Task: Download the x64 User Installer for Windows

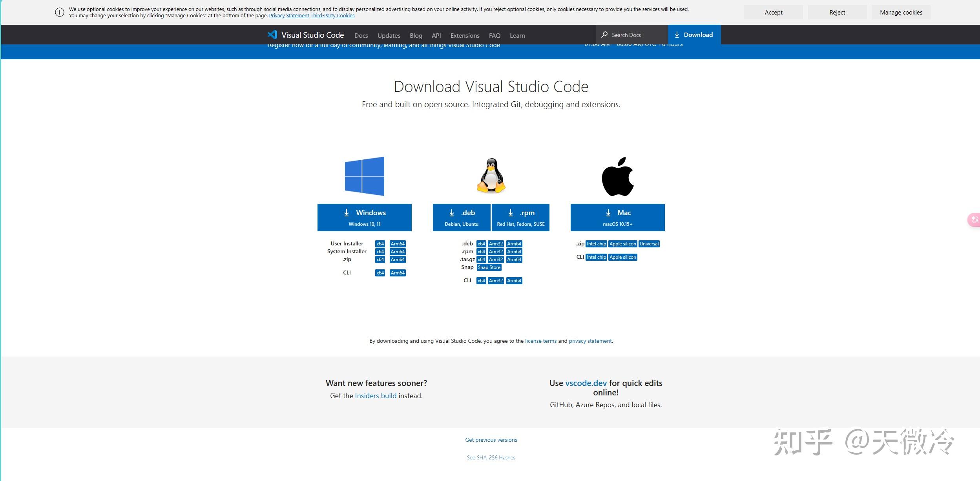Action: pyautogui.click(x=380, y=243)
